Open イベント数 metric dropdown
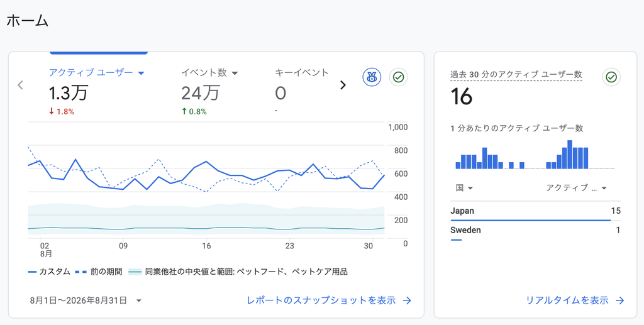Screen dimensions: 644x325 [x=209, y=73]
